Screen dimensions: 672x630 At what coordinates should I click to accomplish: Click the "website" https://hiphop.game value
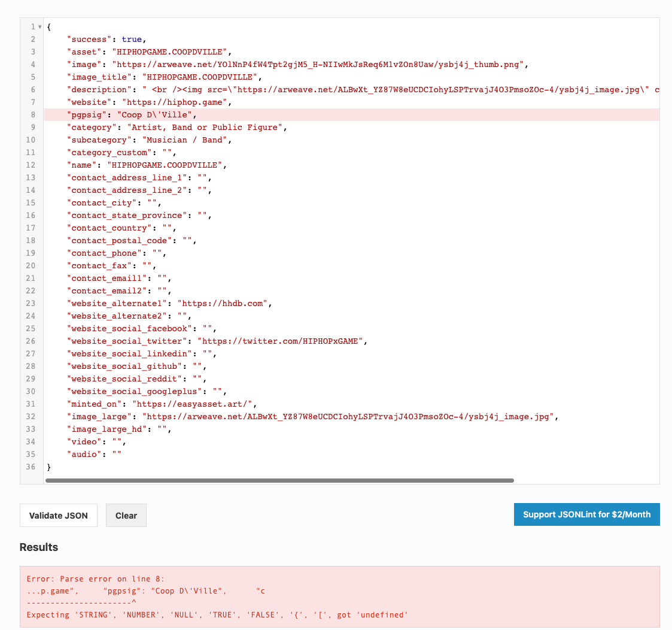[175, 102]
